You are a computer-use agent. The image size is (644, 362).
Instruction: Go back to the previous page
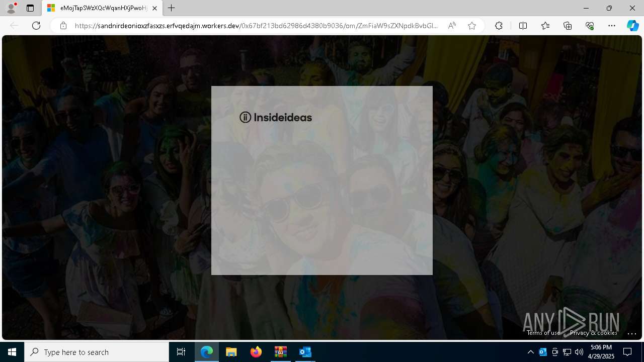(14, 26)
